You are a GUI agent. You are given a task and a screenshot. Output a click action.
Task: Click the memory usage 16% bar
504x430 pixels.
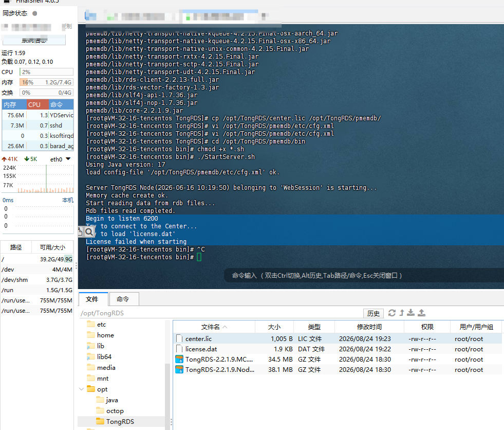(47, 82)
